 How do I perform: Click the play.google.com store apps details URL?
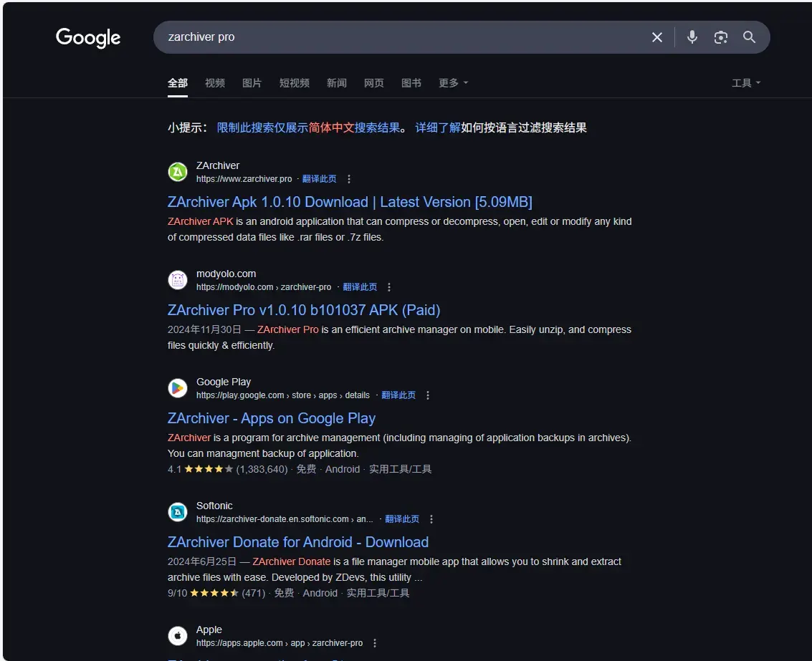coord(283,395)
